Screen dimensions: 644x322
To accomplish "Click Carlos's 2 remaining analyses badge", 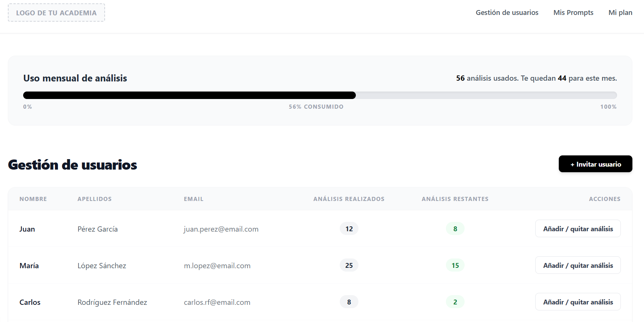I will pyautogui.click(x=455, y=302).
